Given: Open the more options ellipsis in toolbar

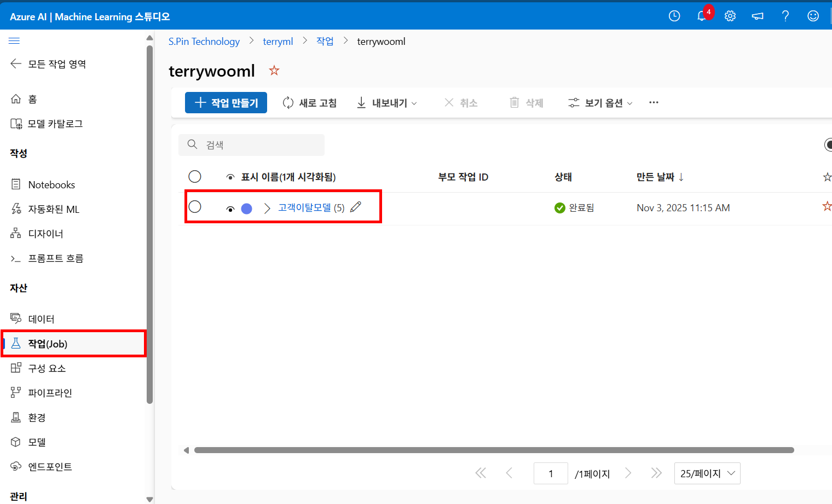Looking at the screenshot, I should (x=654, y=102).
